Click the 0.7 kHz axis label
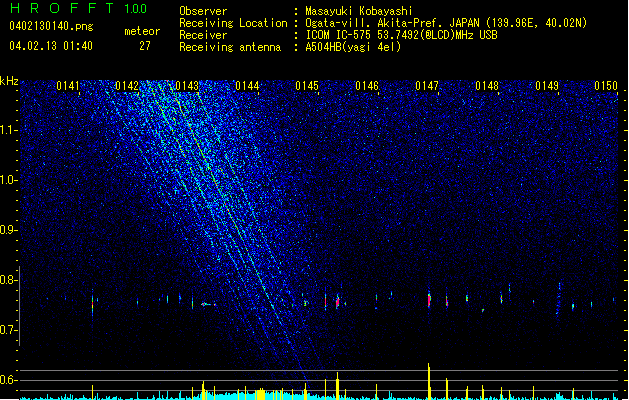The height and width of the screenshot is (400, 629). [8, 330]
